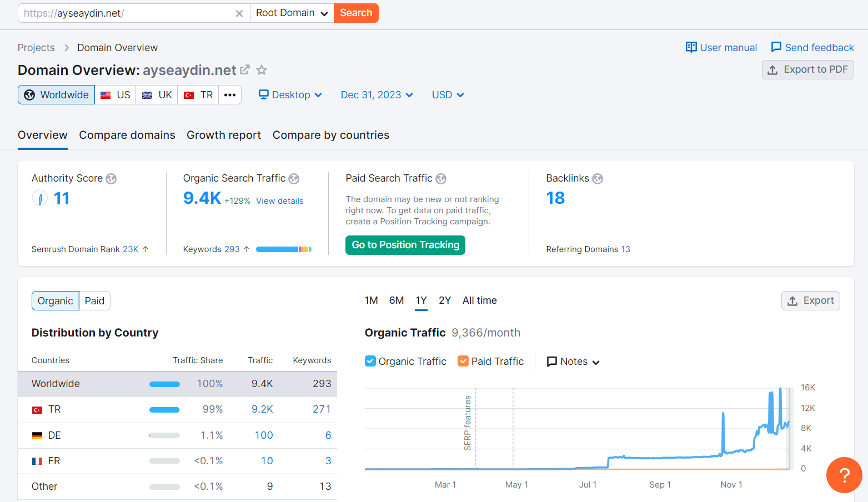
Task: Click the Authority Score globe icon
Action: 111,179
